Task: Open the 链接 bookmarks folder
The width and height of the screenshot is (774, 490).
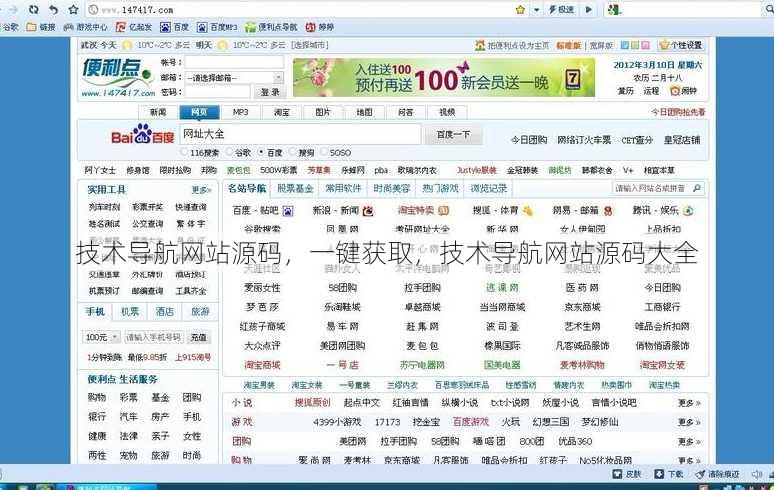Action: coord(41,27)
